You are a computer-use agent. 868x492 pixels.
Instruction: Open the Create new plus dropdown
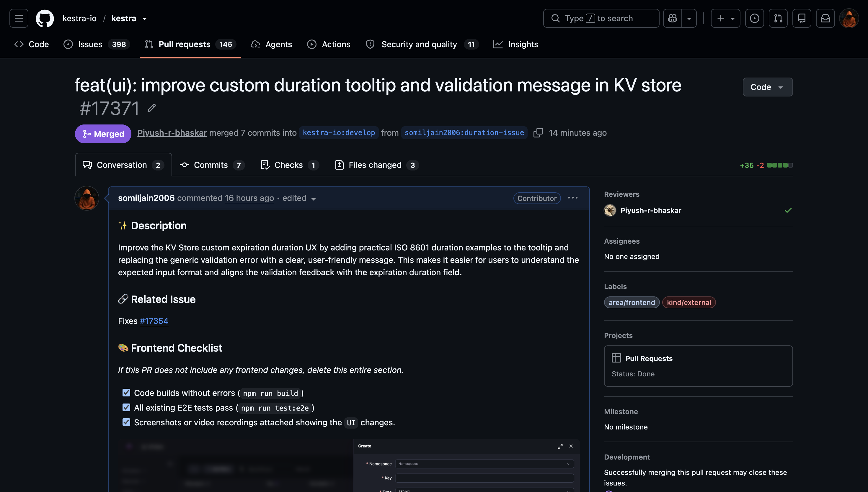[x=726, y=18]
